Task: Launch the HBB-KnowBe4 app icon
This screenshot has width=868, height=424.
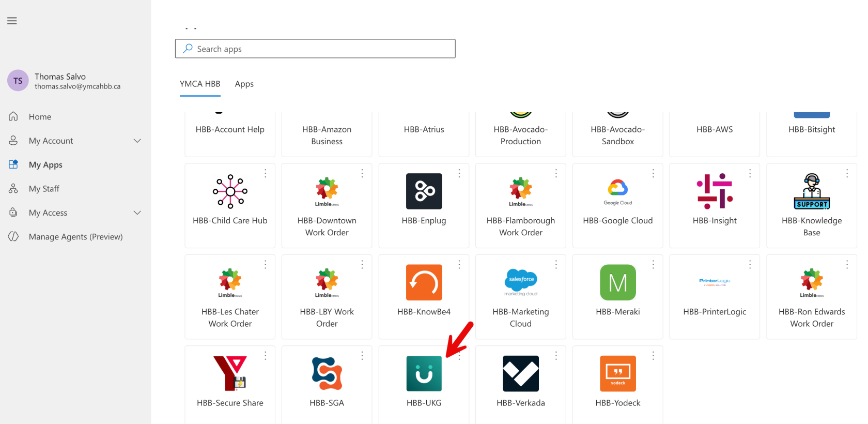Action: (x=424, y=282)
